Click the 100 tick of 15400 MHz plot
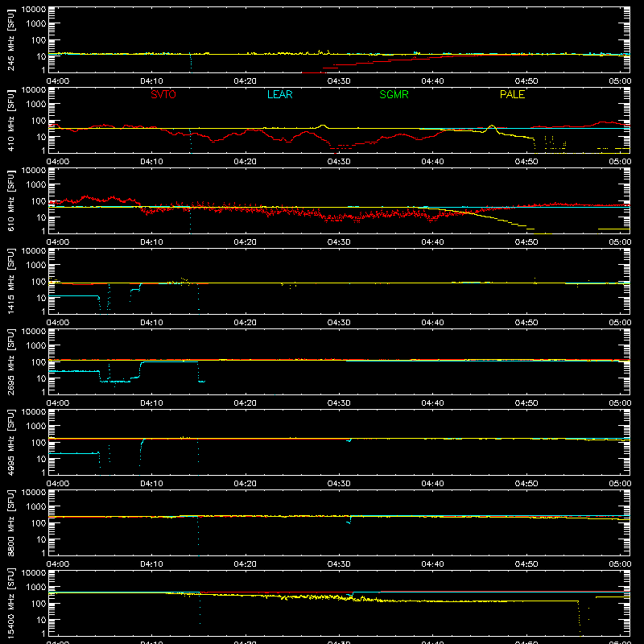The image size is (644, 644). pyautogui.click(x=39, y=604)
